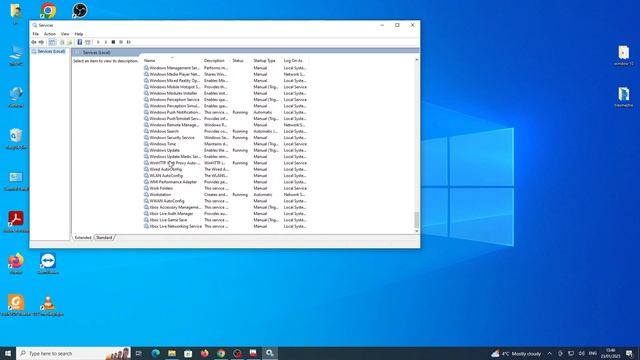Select the Wired AutoConfig service row
This screenshot has height=360, width=640.
click(225, 169)
